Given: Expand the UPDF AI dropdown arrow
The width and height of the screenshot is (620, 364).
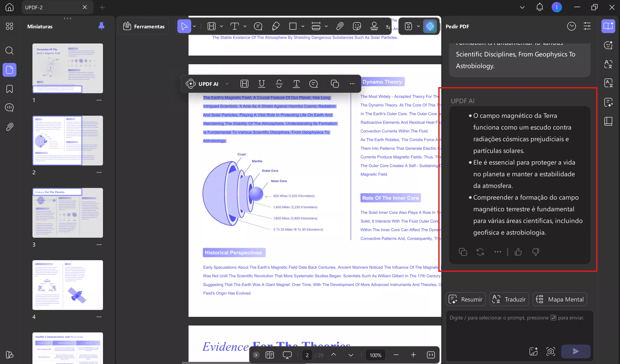Looking at the screenshot, I should coord(227,84).
